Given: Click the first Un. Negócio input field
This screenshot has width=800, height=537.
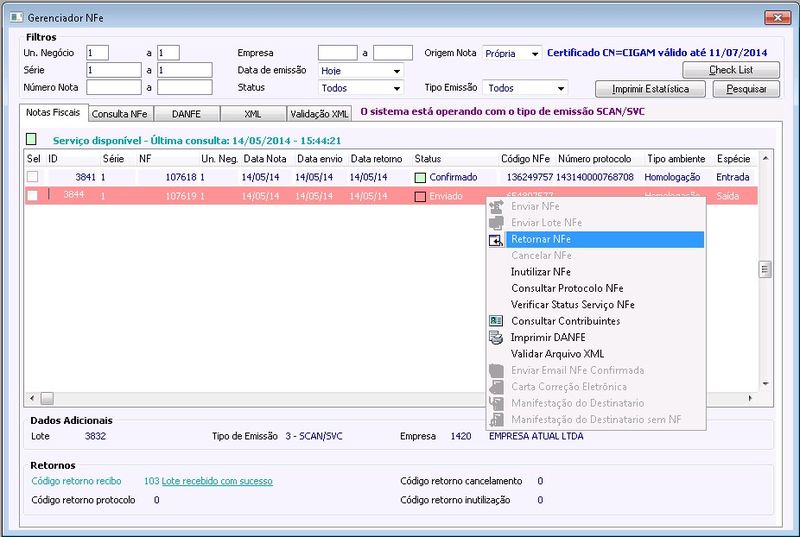Looking at the screenshot, I should click(x=97, y=53).
